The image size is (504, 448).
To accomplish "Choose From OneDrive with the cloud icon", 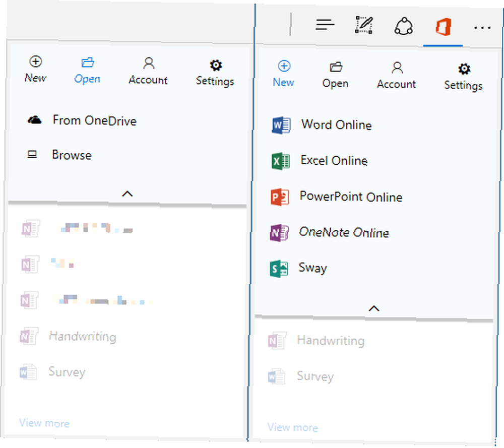I will (82, 120).
